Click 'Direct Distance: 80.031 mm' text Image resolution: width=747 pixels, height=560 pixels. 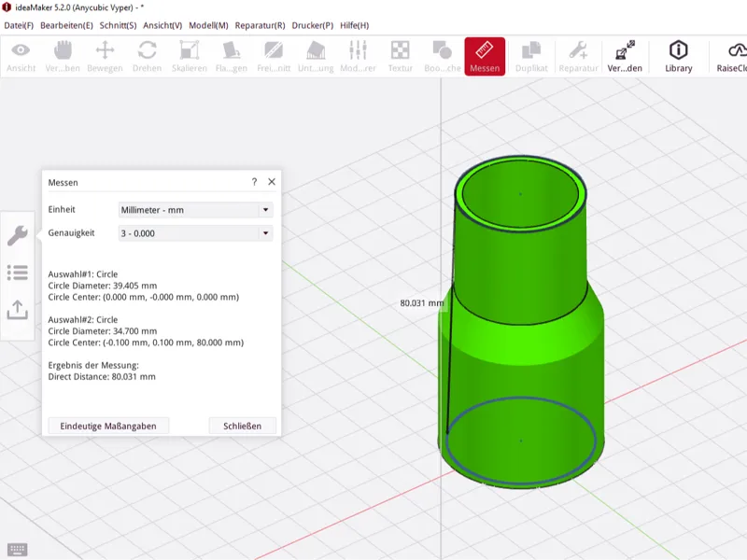(102, 377)
